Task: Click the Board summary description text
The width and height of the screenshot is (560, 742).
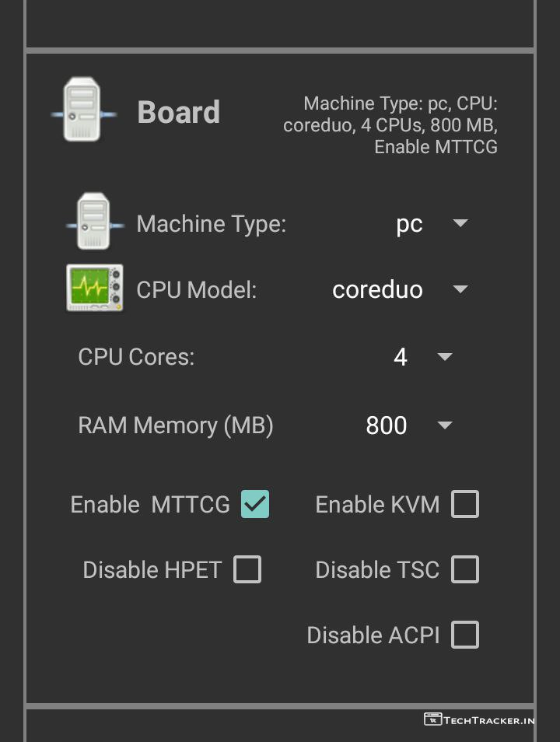Action: tap(391, 124)
